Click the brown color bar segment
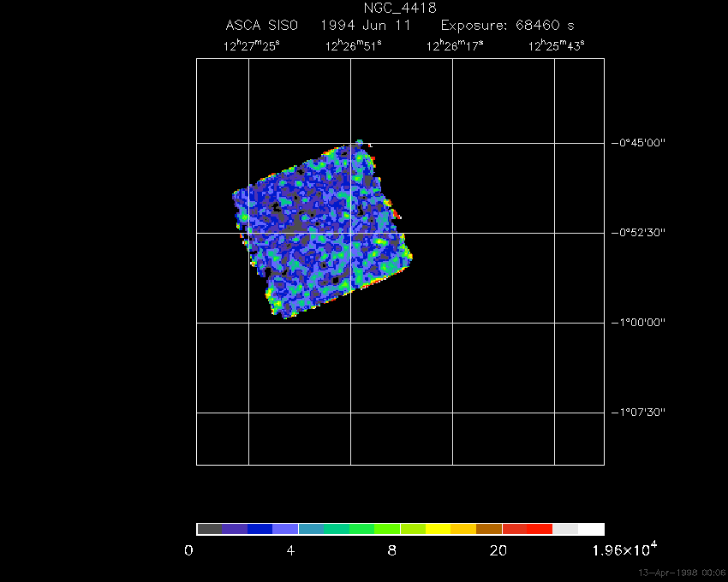The height and width of the screenshot is (582, 728). 489,529
